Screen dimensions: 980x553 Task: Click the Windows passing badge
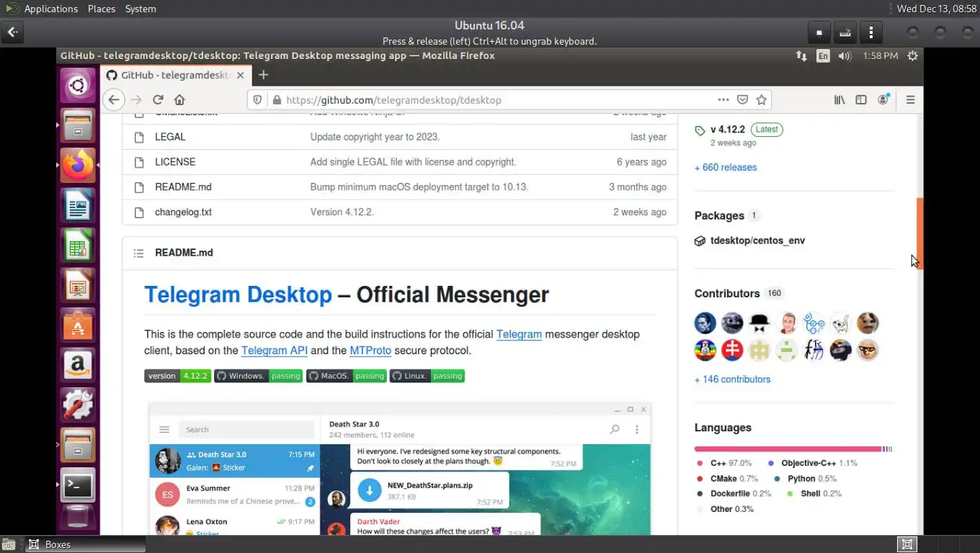(x=258, y=376)
